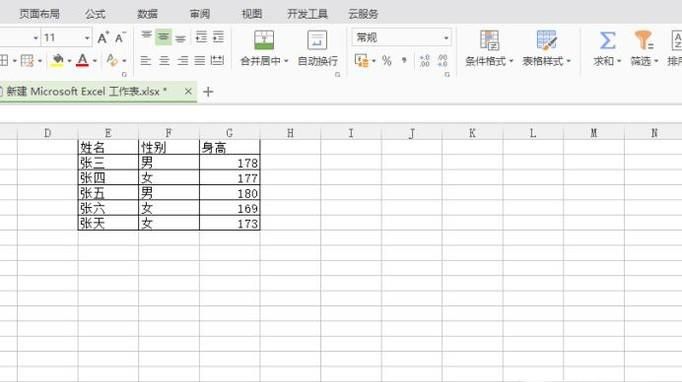Switch to the 视图 ribbon tab

tap(252, 14)
